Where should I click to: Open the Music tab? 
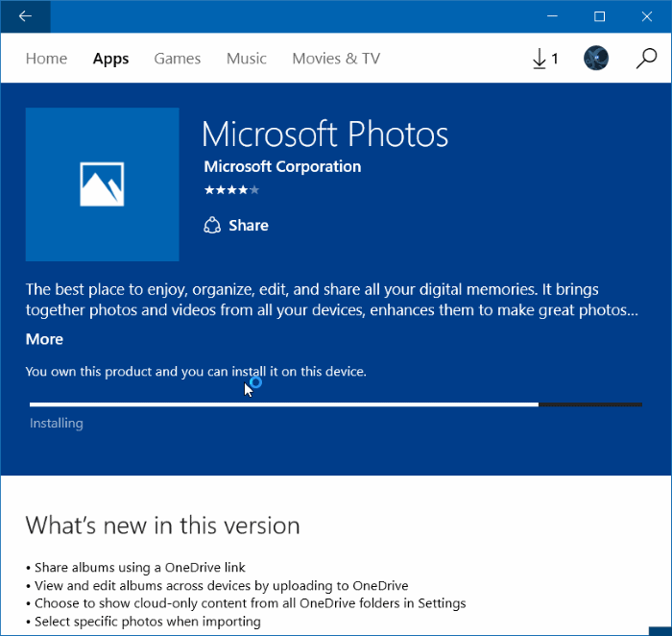coord(247,59)
